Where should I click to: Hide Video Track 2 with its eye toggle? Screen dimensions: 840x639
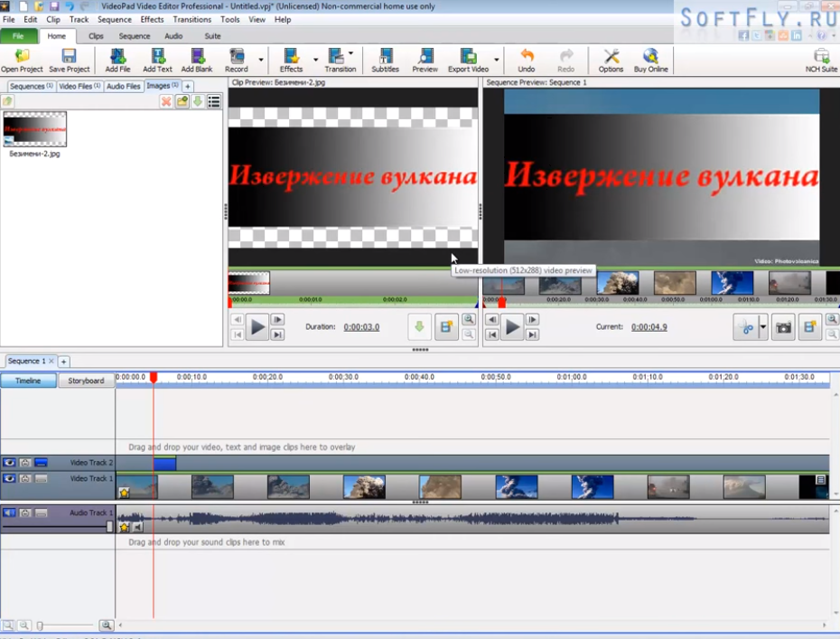coord(9,463)
